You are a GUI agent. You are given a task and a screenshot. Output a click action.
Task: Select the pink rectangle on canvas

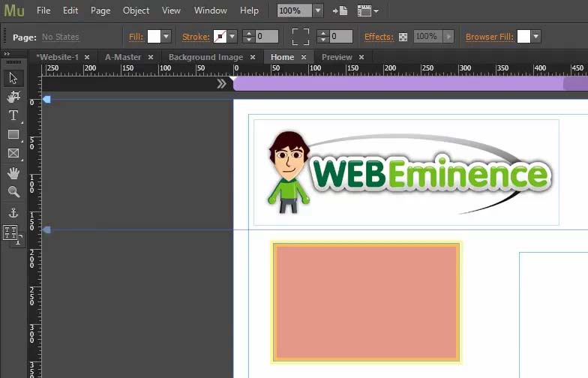click(x=366, y=302)
